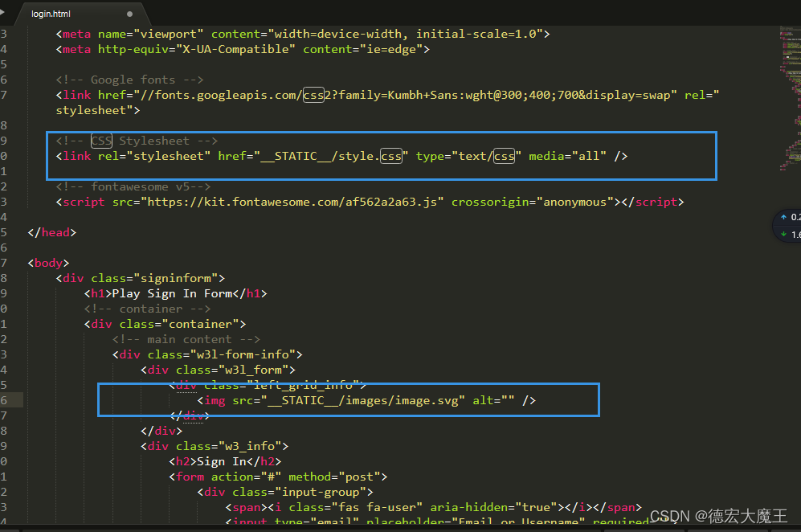The image size is (801, 532).
Task: Click the method="post" attribute
Action: (334, 477)
